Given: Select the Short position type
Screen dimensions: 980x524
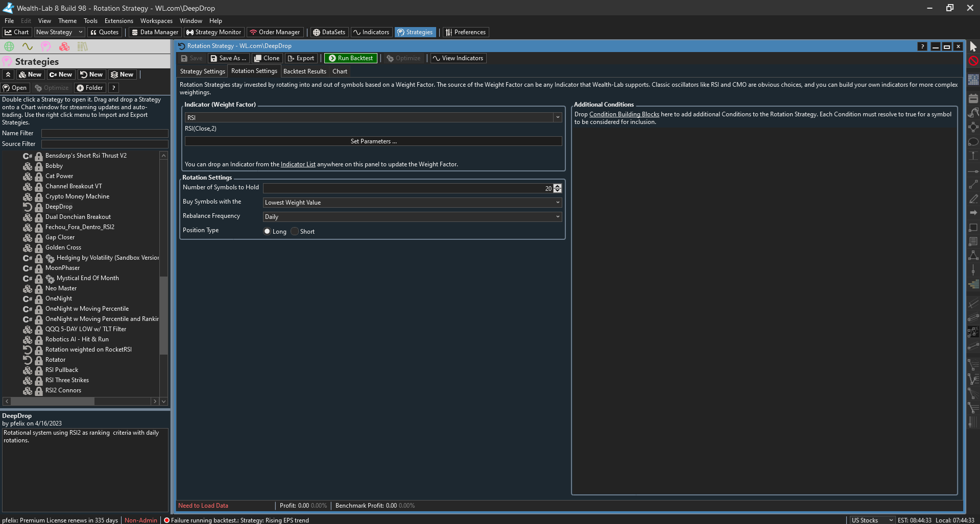Looking at the screenshot, I should (x=295, y=231).
